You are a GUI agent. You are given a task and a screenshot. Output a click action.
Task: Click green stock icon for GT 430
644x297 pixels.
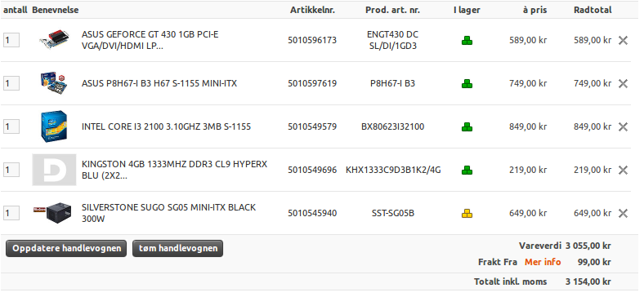tap(467, 41)
